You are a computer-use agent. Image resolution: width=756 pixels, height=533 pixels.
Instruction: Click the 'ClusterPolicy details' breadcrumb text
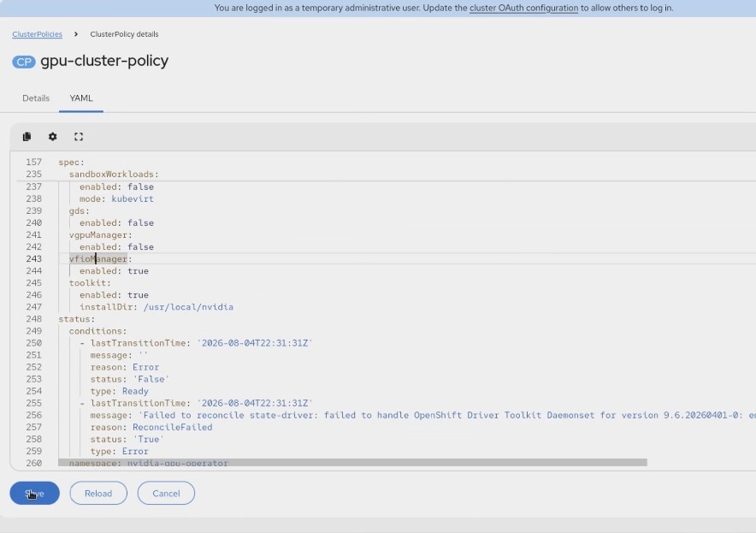124,34
